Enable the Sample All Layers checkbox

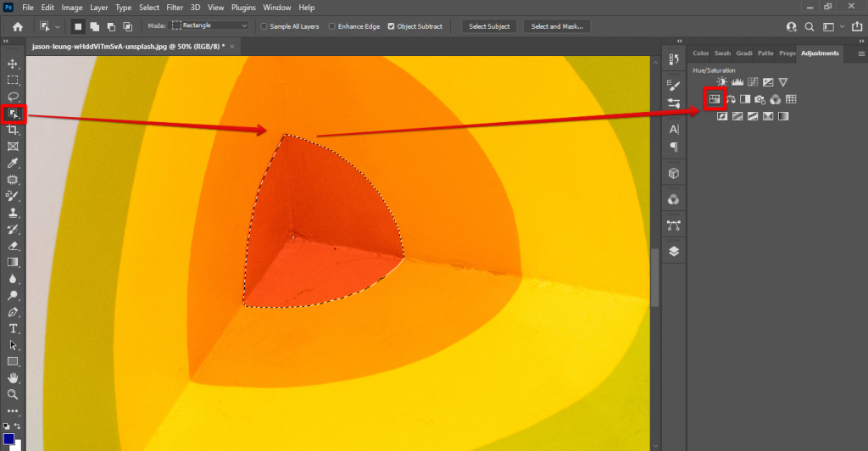coord(264,26)
